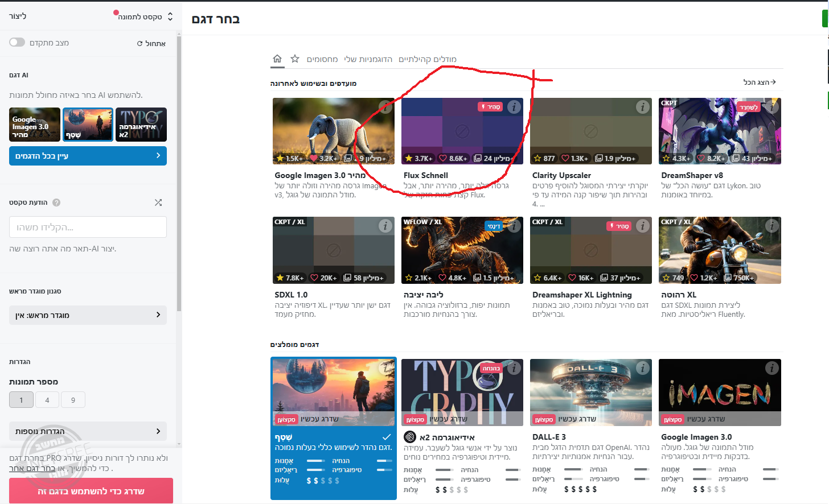This screenshot has width=829, height=504.
Task: Choose the Flux Schnell model card image
Action: point(462,131)
